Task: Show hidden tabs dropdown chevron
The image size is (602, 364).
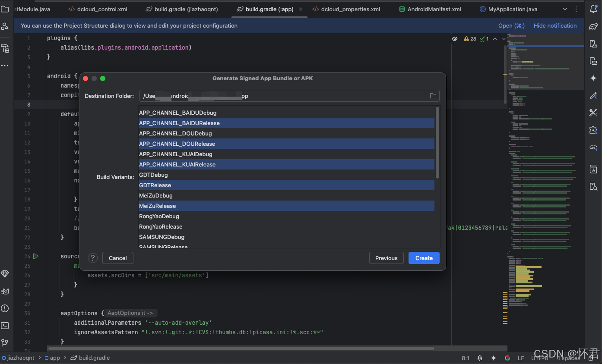Action: [x=565, y=9]
